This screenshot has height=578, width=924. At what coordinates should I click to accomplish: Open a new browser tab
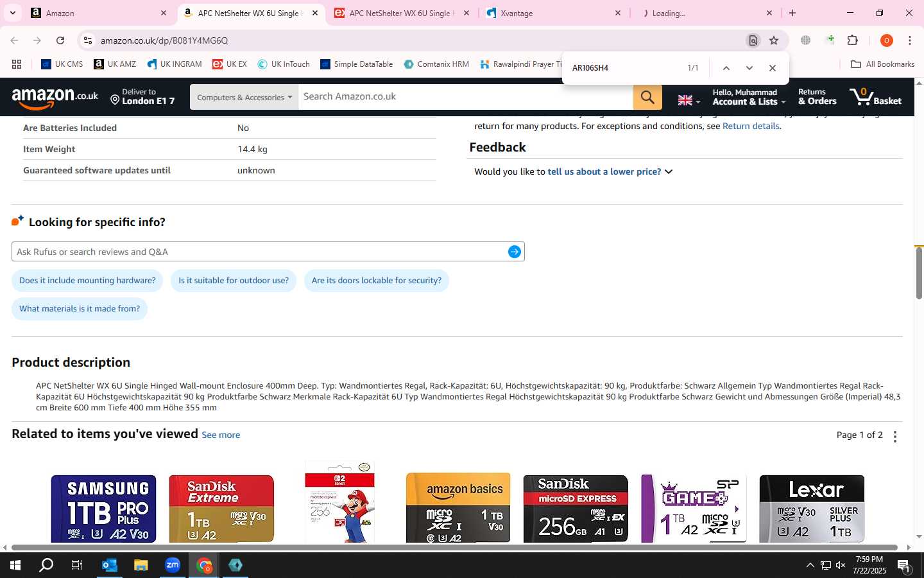(x=792, y=13)
